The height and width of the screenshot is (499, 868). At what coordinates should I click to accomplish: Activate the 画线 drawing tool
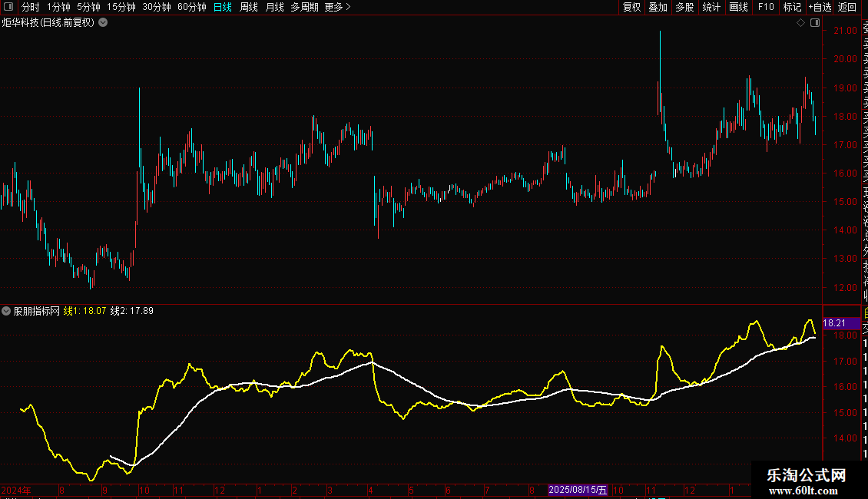click(738, 7)
